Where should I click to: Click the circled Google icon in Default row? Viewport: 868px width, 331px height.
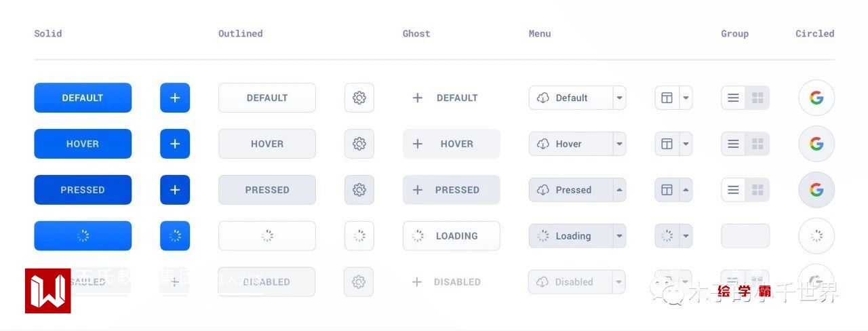pyautogui.click(x=816, y=98)
